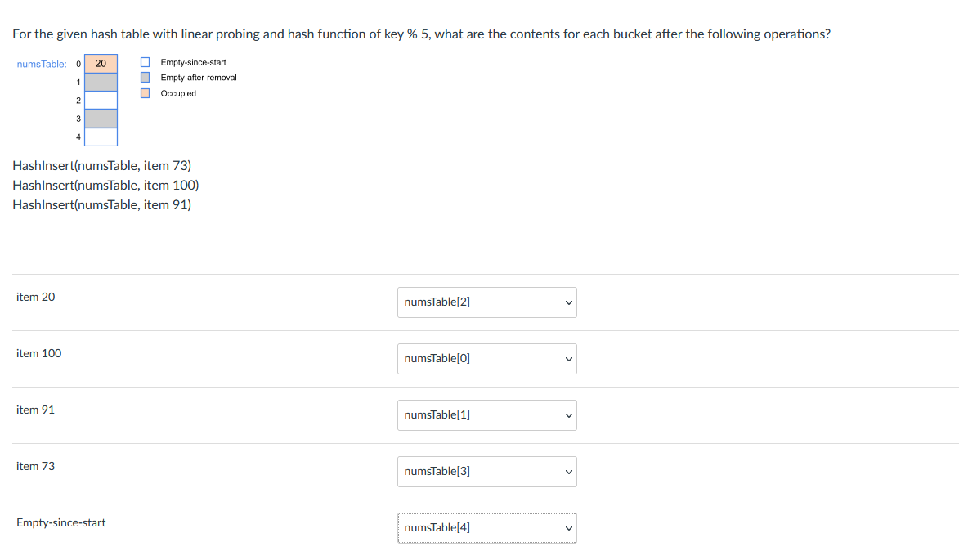Click the gray bucket at index 1
Image resolution: width=959 pixels, height=560 pixels.
[x=101, y=82]
